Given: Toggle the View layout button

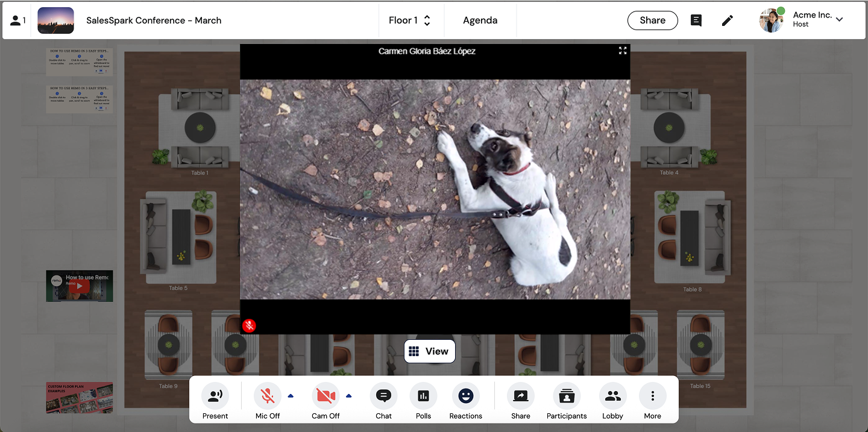Looking at the screenshot, I should click(429, 351).
